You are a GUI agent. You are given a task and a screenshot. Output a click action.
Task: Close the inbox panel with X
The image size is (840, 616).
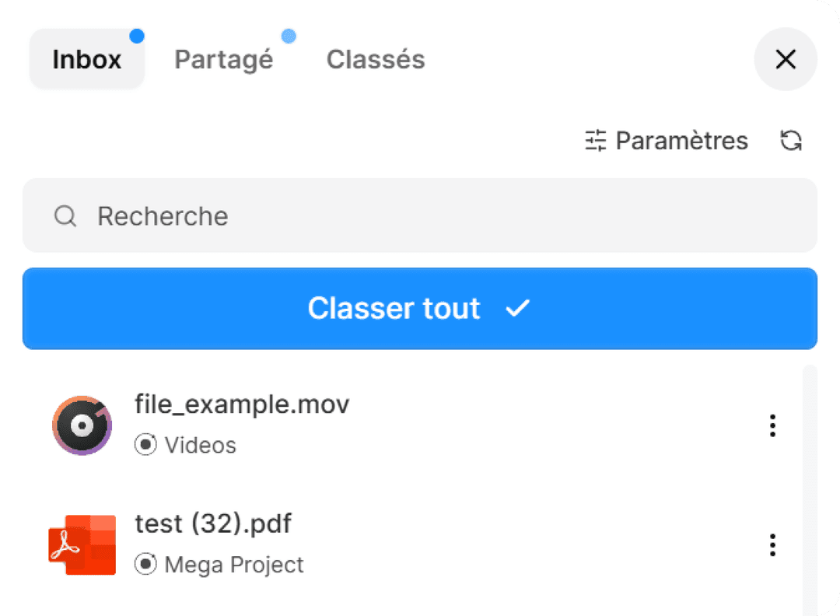tap(786, 59)
